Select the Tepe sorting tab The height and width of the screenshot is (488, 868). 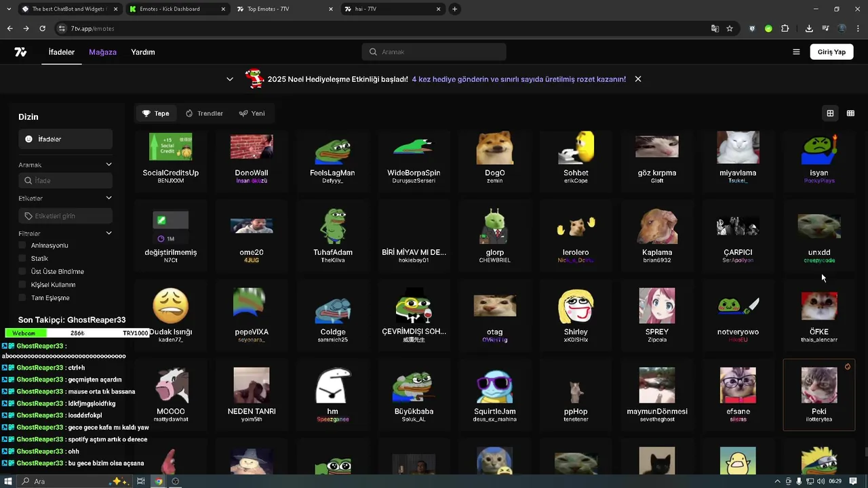click(155, 113)
